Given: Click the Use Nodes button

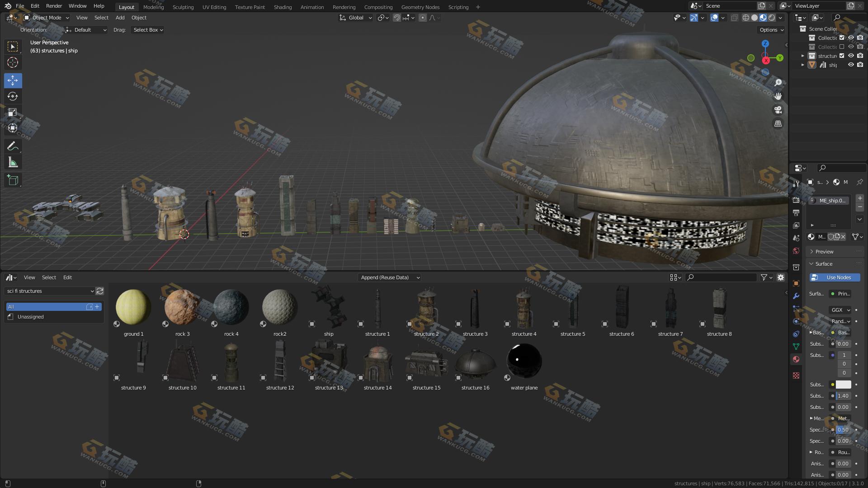Looking at the screenshot, I should 835,277.
